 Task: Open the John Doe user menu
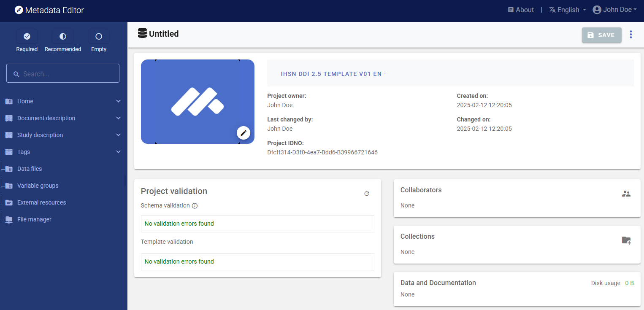tap(615, 10)
